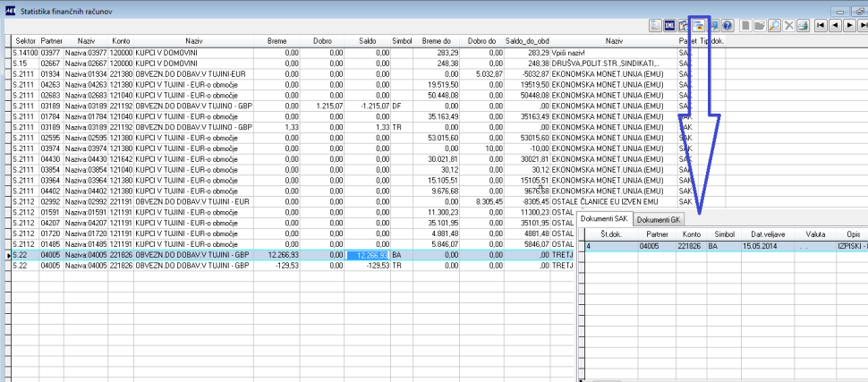Click the open folder toolbar icon
This screenshot has width=868, height=382.
760,25
